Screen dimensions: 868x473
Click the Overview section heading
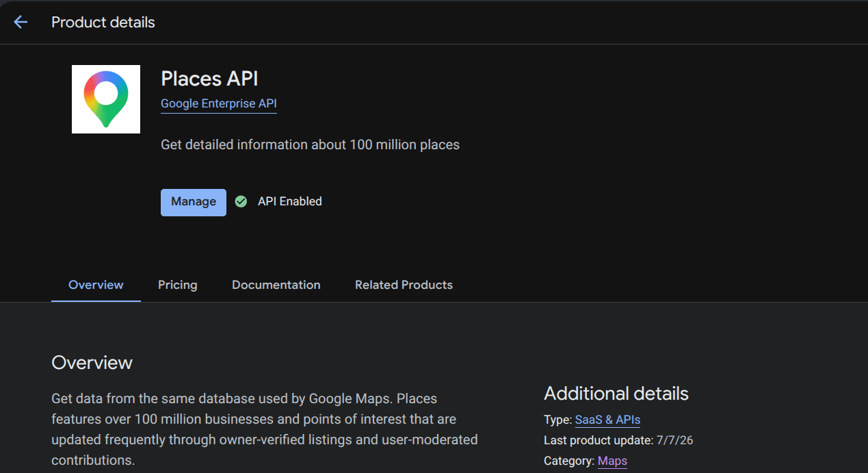click(x=92, y=363)
